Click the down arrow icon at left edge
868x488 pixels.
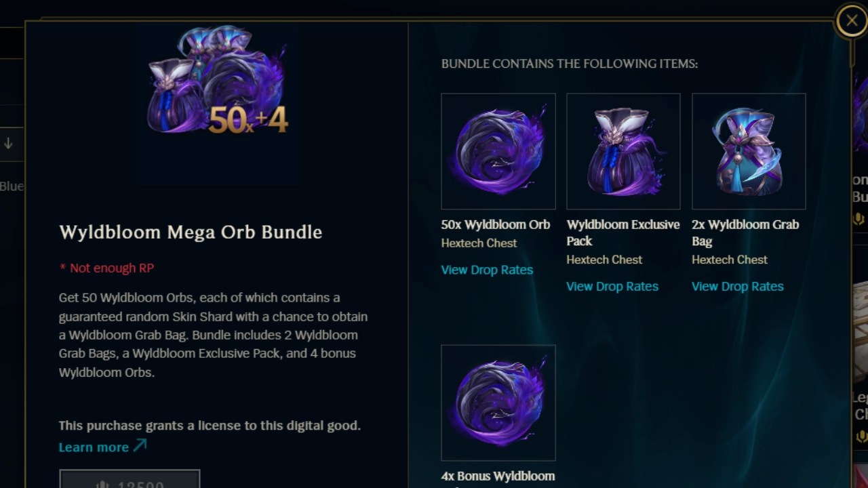point(8,143)
